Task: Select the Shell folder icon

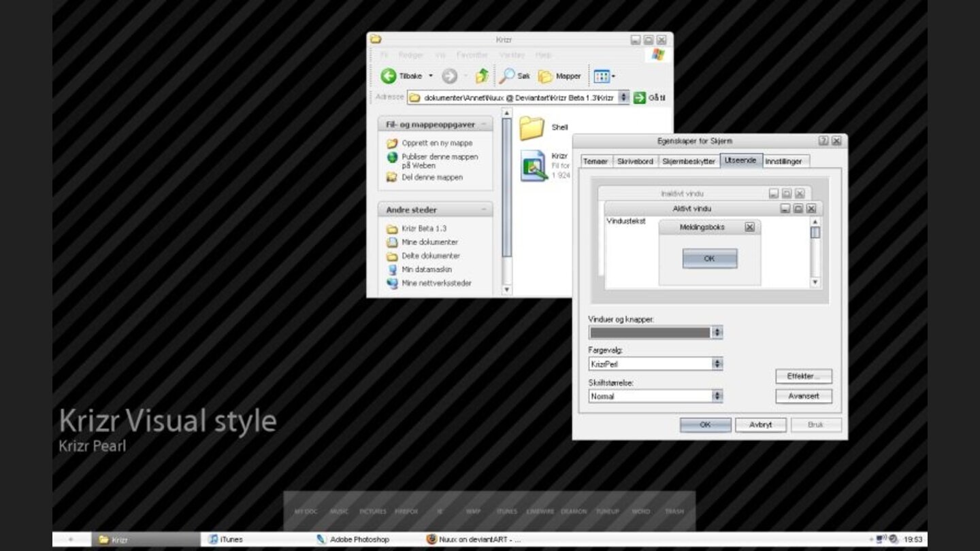Action: coord(532,128)
